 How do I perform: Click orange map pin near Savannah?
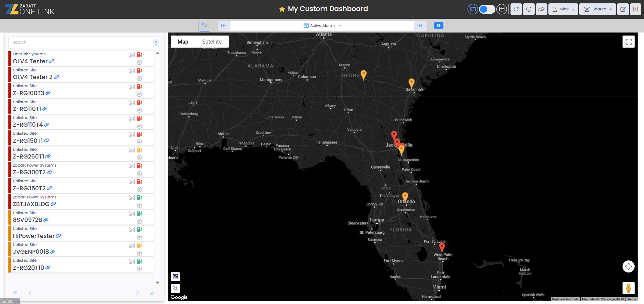point(412,83)
